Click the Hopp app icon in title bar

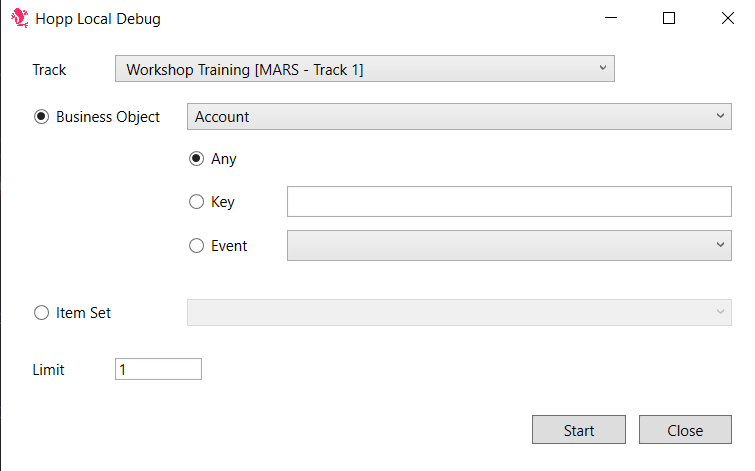(x=18, y=18)
